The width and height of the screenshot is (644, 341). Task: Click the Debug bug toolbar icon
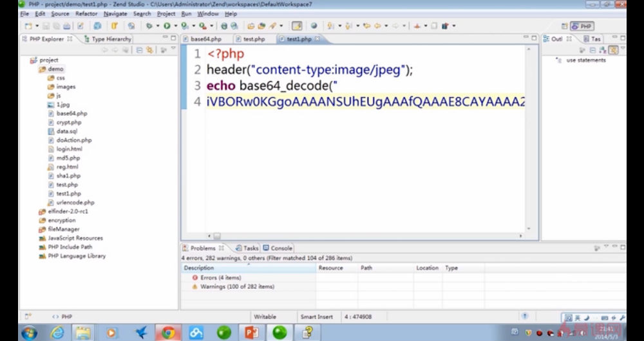pyautogui.click(x=149, y=26)
